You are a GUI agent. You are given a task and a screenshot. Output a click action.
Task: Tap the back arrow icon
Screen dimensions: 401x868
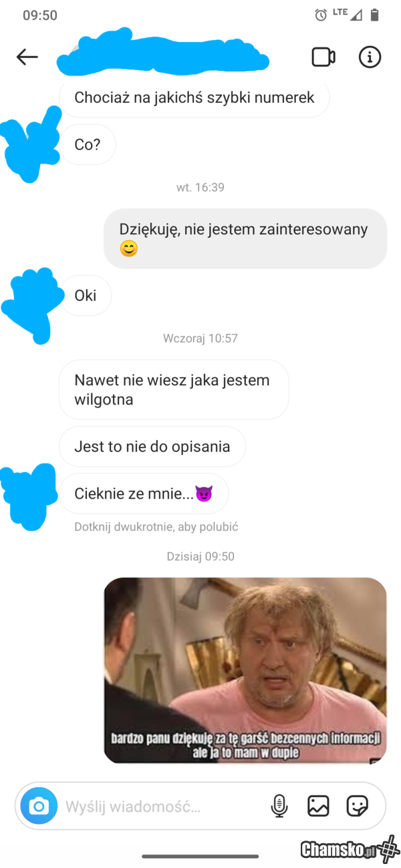(x=27, y=57)
